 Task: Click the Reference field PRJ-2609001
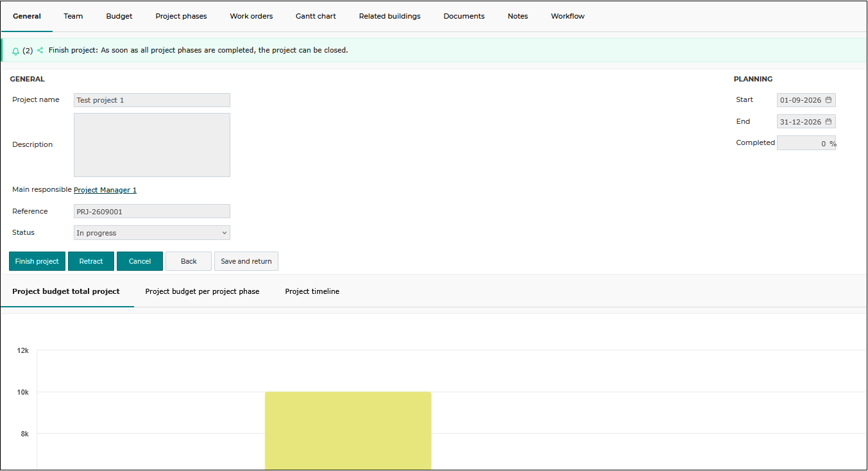coord(152,212)
